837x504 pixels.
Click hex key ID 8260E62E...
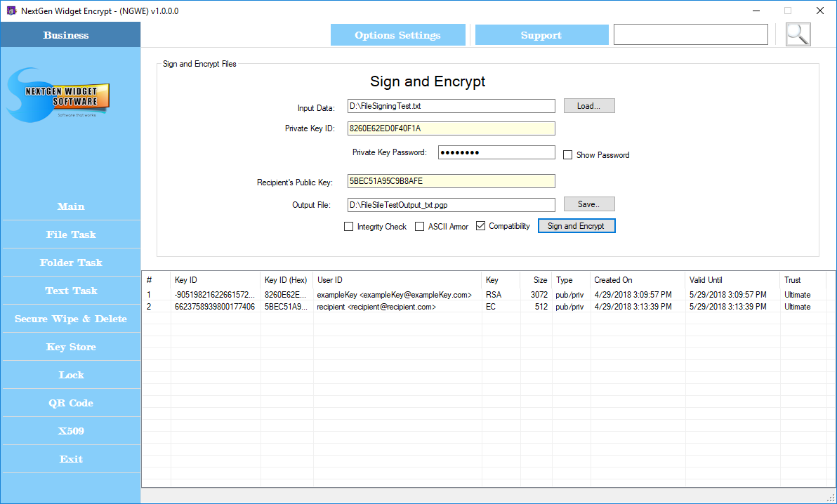(x=286, y=295)
